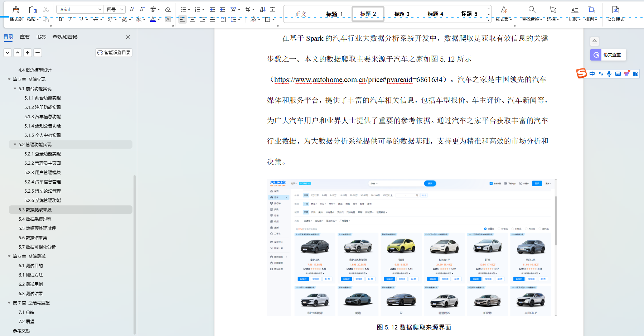The height and width of the screenshot is (336, 644).
Task: Apply the 标题 2 heading style
Action: tap(368, 14)
